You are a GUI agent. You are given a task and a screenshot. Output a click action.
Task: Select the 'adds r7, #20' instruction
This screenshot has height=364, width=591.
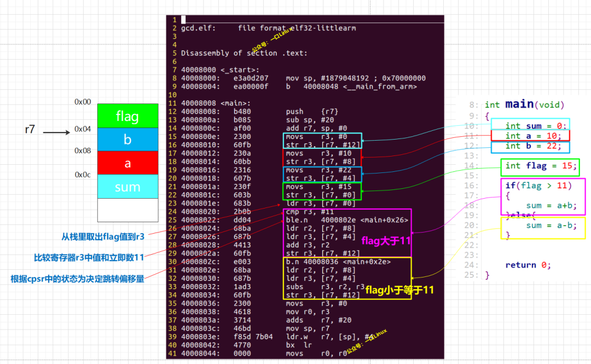click(x=318, y=320)
